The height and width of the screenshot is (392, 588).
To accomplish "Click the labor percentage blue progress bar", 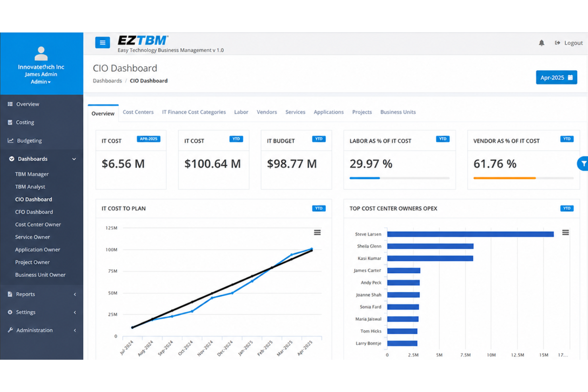I will [365, 178].
